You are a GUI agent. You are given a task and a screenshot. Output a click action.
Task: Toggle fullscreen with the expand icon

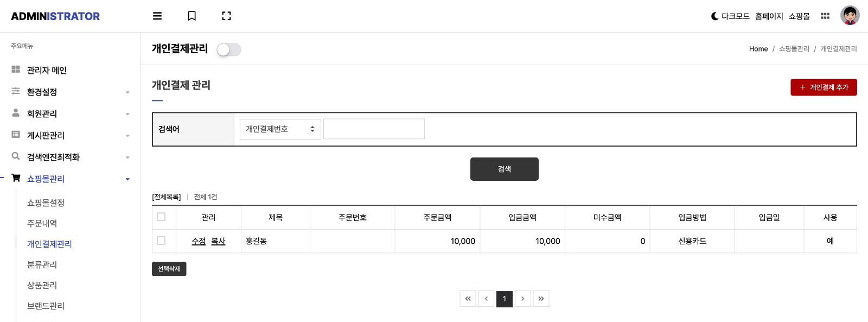(x=227, y=16)
